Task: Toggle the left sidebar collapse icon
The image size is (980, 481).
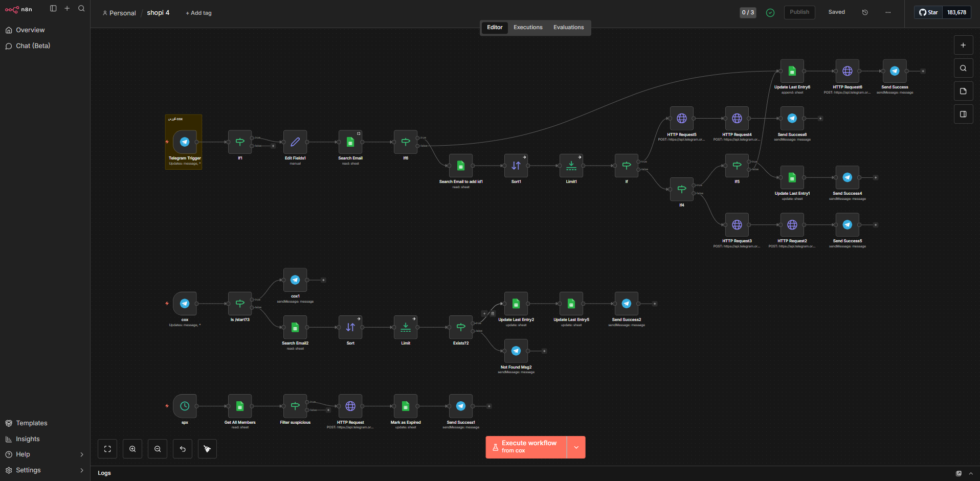Action: [53, 8]
